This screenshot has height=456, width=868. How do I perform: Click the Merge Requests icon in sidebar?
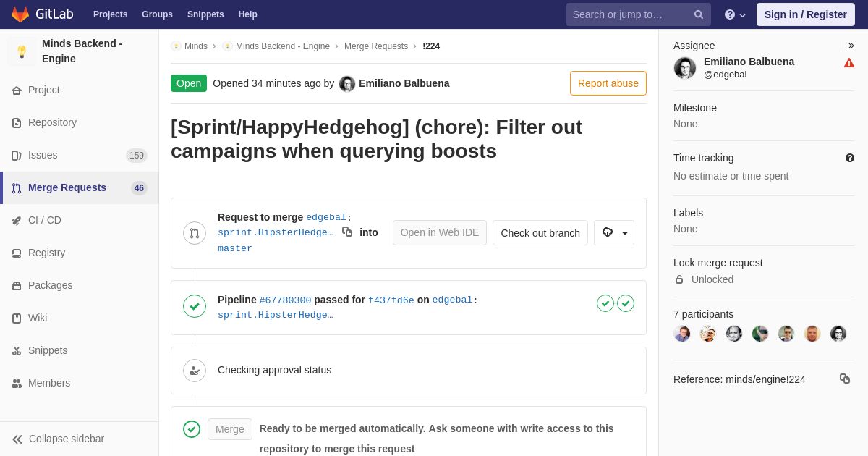(17, 188)
